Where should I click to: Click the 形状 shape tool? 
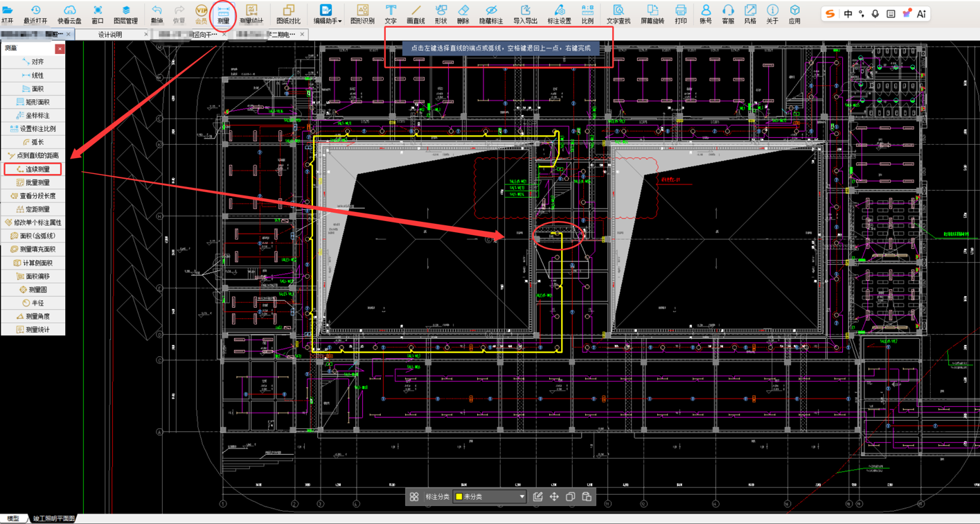pyautogui.click(x=440, y=14)
